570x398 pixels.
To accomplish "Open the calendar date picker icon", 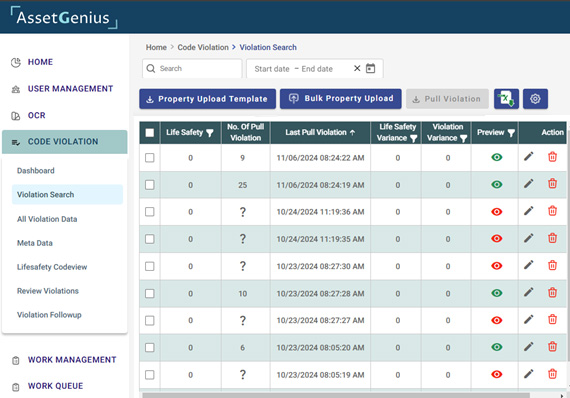I will point(370,68).
